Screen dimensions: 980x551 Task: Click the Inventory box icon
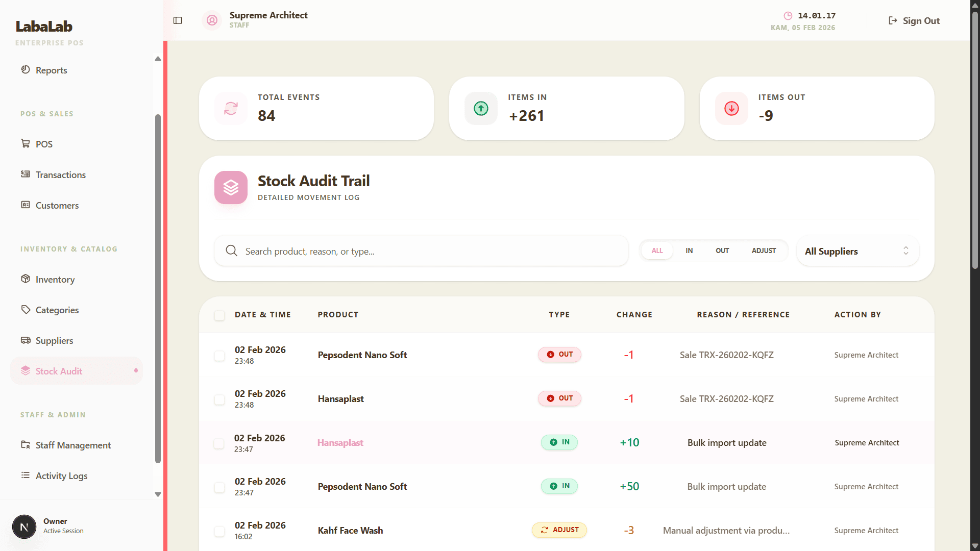(26, 279)
